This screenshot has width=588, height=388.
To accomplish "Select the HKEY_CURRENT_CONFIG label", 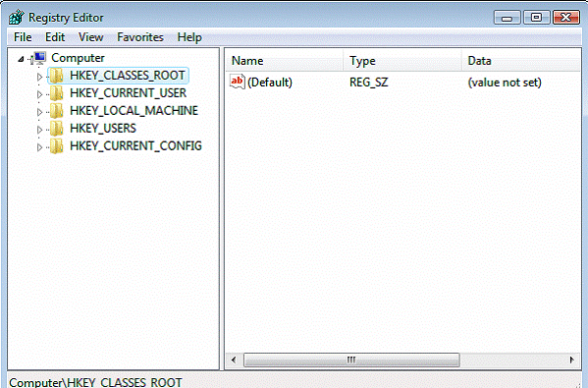I will 135,146.
